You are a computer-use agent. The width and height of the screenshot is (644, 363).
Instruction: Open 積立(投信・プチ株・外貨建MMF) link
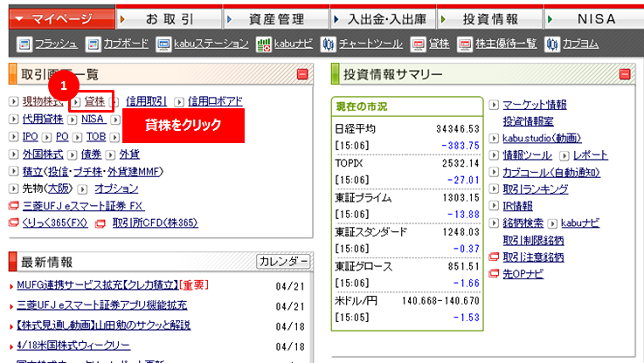point(93,171)
